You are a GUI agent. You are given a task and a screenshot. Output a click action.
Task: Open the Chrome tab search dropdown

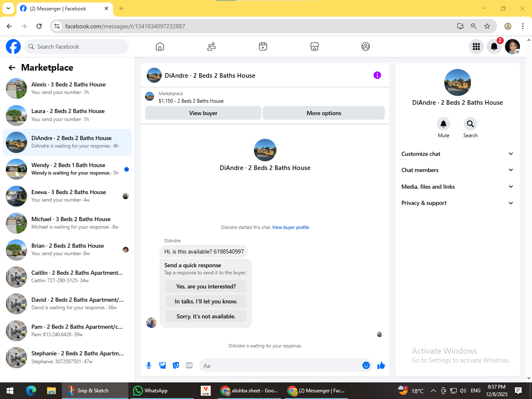(x=8, y=8)
